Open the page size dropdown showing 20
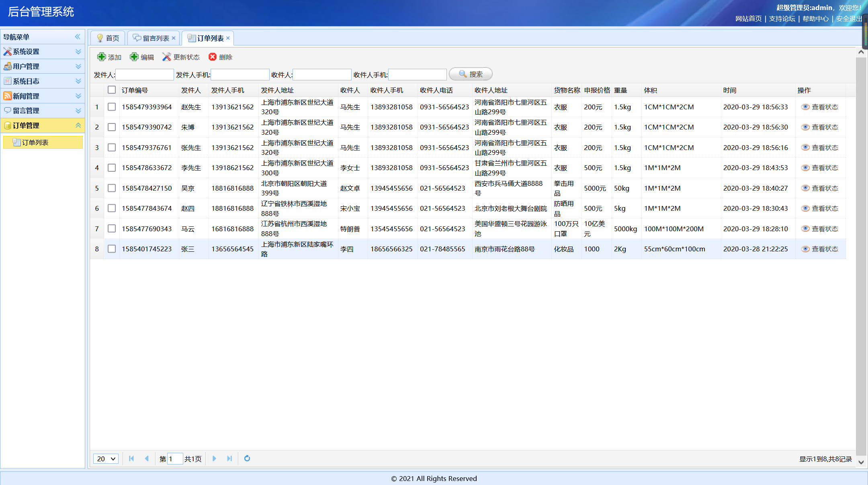 point(106,459)
